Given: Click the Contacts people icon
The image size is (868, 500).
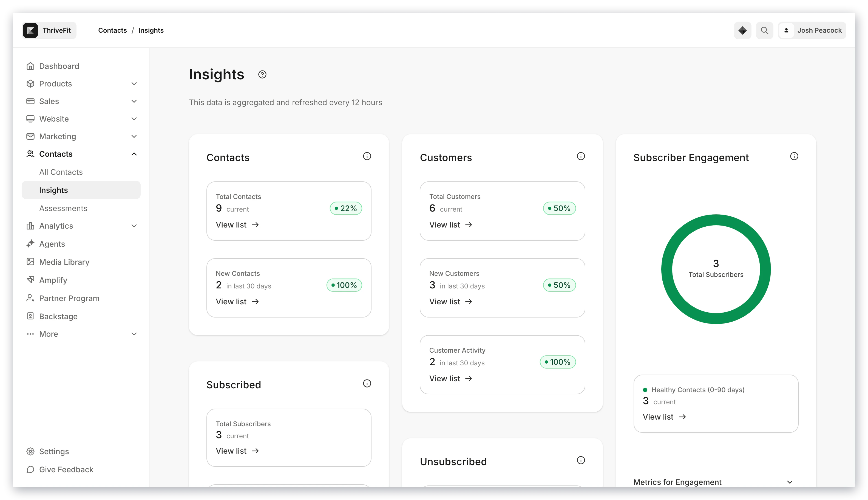Looking at the screenshot, I should pos(30,154).
